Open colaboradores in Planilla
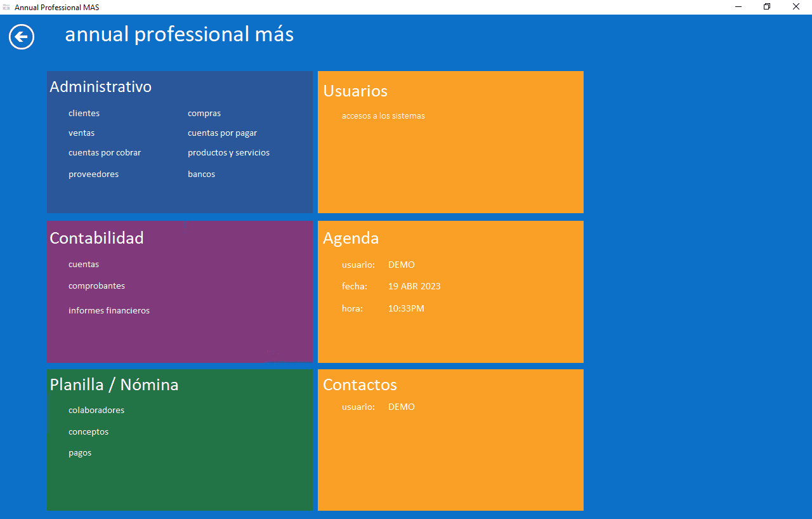 tap(96, 411)
